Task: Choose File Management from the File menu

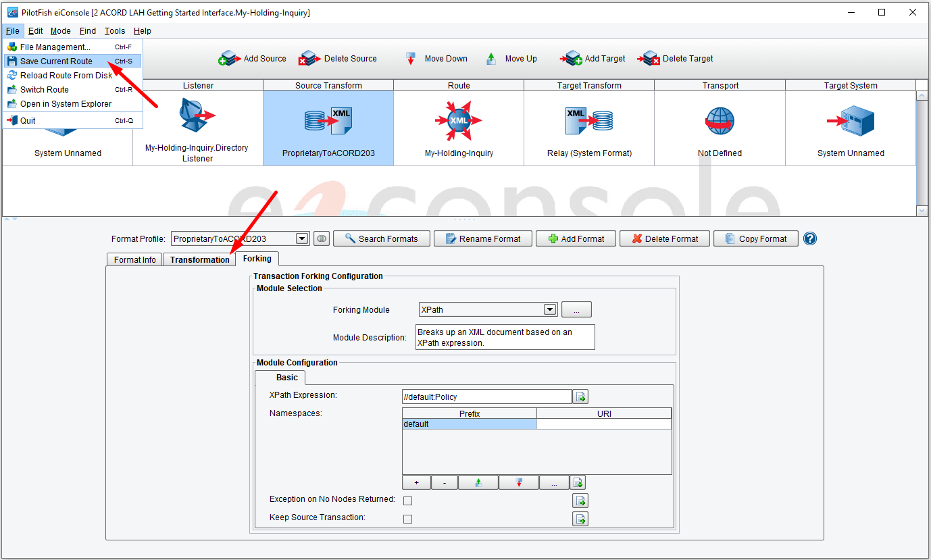Action: 72,47
